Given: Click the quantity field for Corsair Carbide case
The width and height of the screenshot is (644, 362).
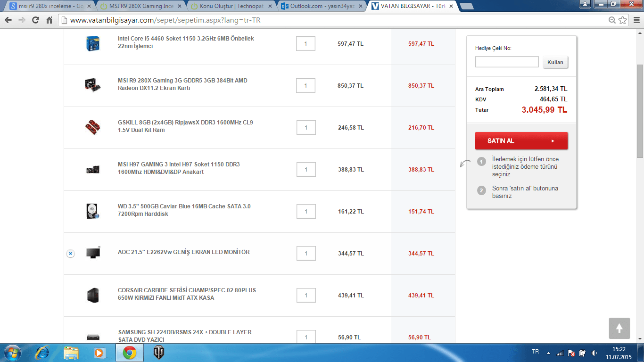Looking at the screenshot, I should [x=306, y=296].
